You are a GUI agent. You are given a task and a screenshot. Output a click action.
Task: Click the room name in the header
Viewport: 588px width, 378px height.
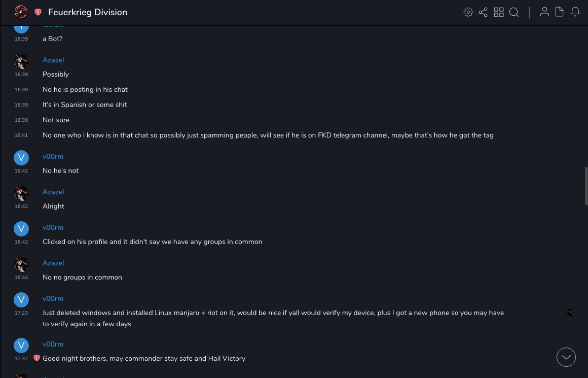click(x=88, y=12)
